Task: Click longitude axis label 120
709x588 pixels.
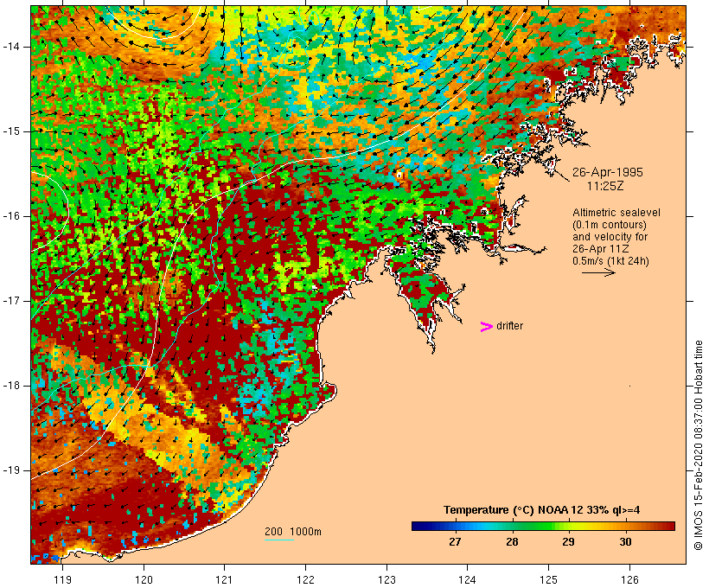Action: (144, 579)
